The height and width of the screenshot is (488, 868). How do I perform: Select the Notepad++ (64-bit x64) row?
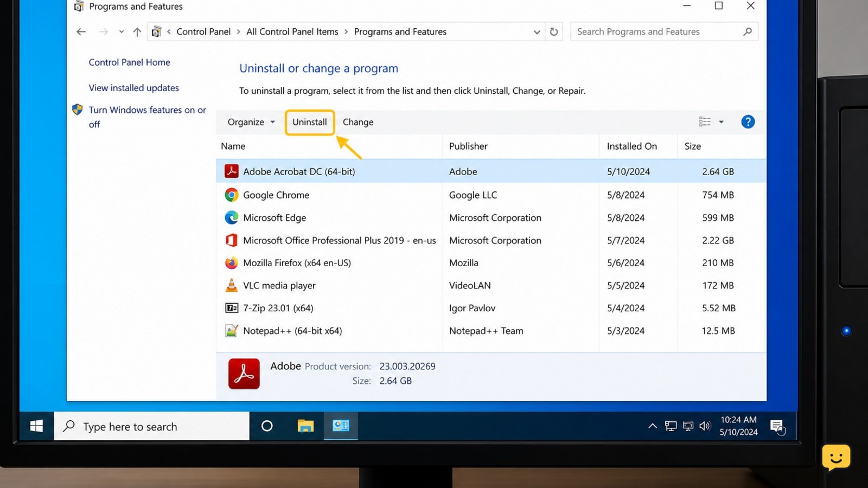point(491,331)
